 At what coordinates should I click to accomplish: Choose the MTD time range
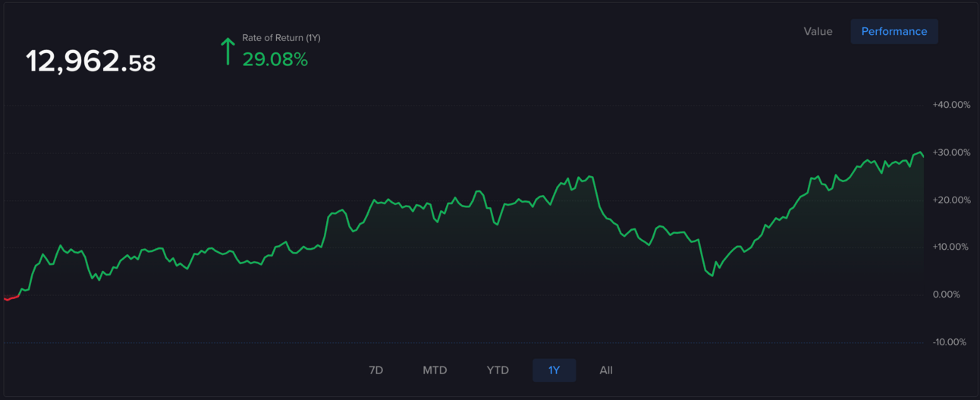coord(435,370)
